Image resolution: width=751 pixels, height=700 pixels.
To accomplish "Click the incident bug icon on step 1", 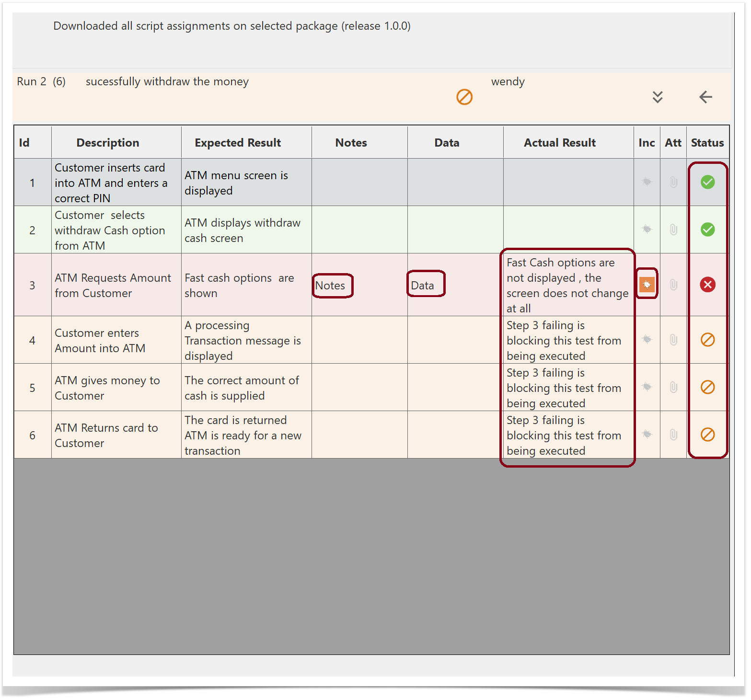I will [647, 182].
